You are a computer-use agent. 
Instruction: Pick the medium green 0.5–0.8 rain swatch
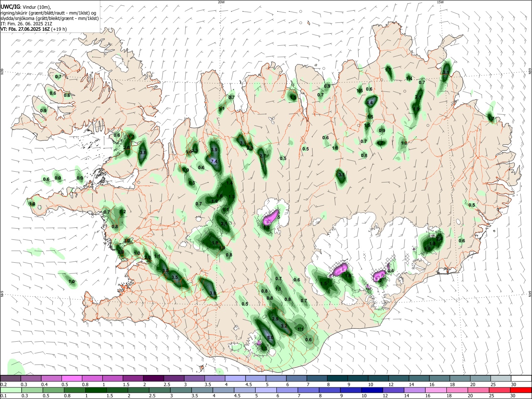(x=54, y=390)
